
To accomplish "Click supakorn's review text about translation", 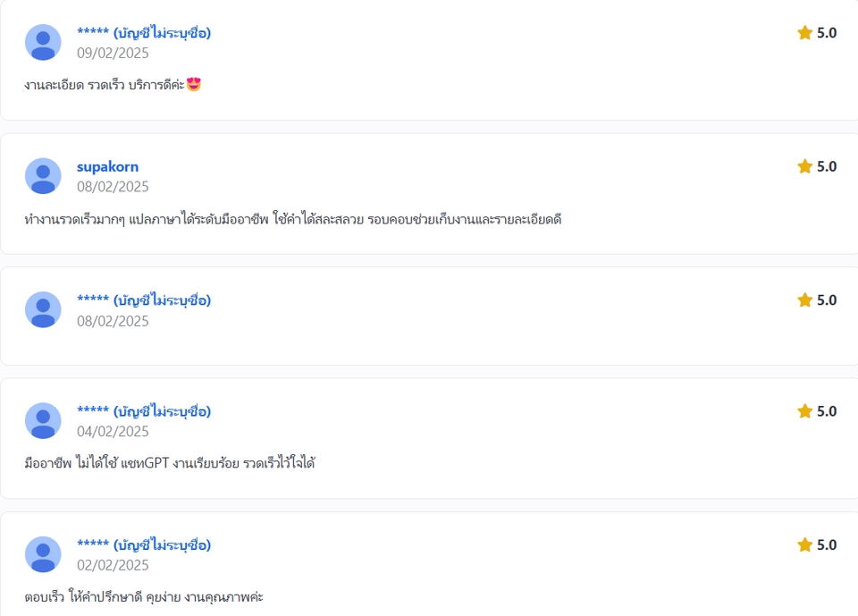I will [x=293, y=219].
